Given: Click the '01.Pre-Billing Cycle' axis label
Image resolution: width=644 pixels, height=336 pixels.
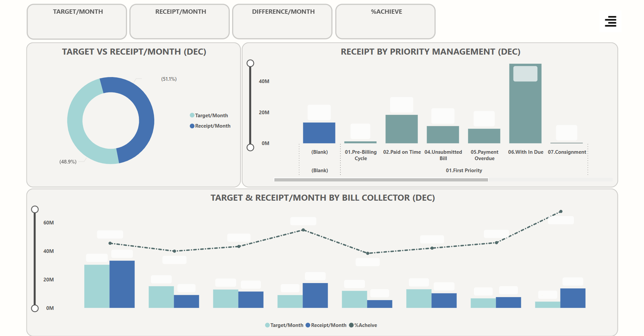Looking at the screenshot, I should point(361,155).
